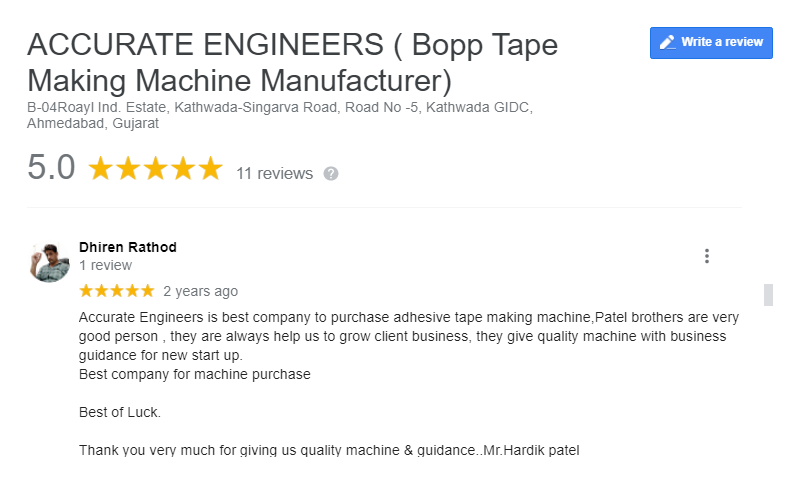Click the 5.0 overall rating number
The height and width of the screenshot is (487, 801).
51,168
